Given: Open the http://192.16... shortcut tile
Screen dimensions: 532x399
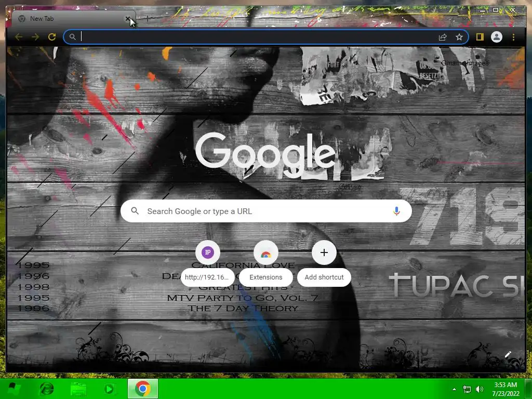Looking at the screenshot, I should (207, 263).
